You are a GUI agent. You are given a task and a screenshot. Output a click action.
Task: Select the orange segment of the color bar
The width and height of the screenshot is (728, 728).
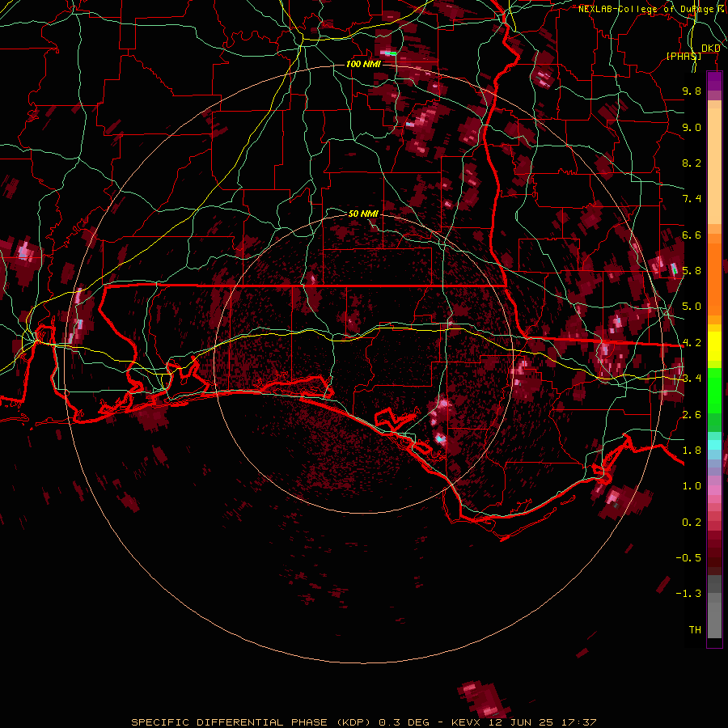pos(714,274)
